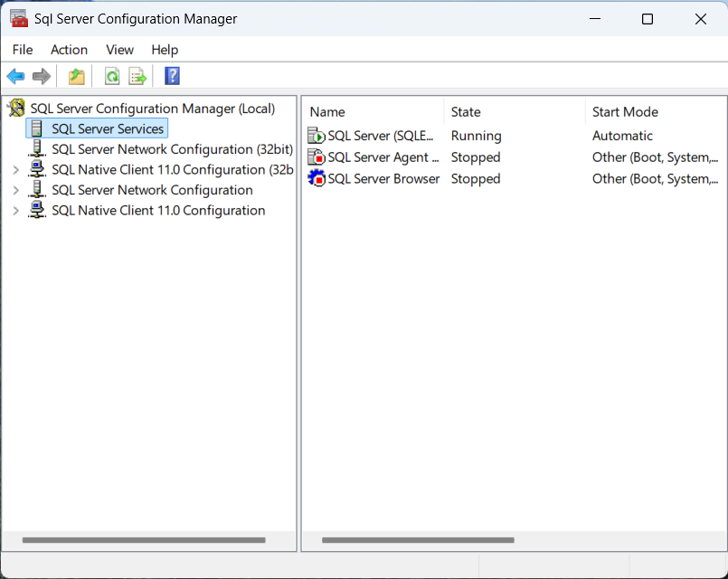The height and width of the screenshot is (579, 728).
Task: Open Help using the question mark icon
Action: 171,76
